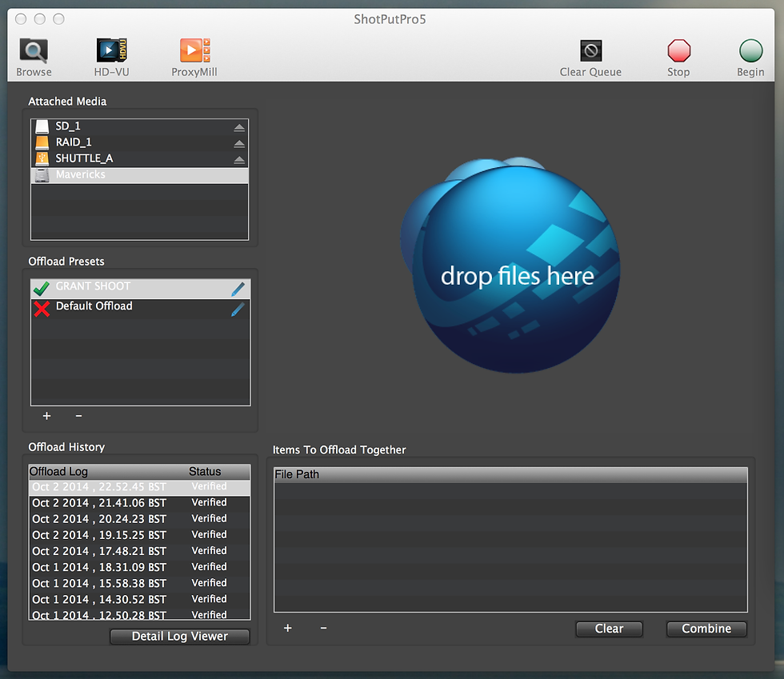The width and height of the screenshot is (784, 679).
Task: Select log entry Oct 1 2014, 14.30.52 BST
Action: 139,599
